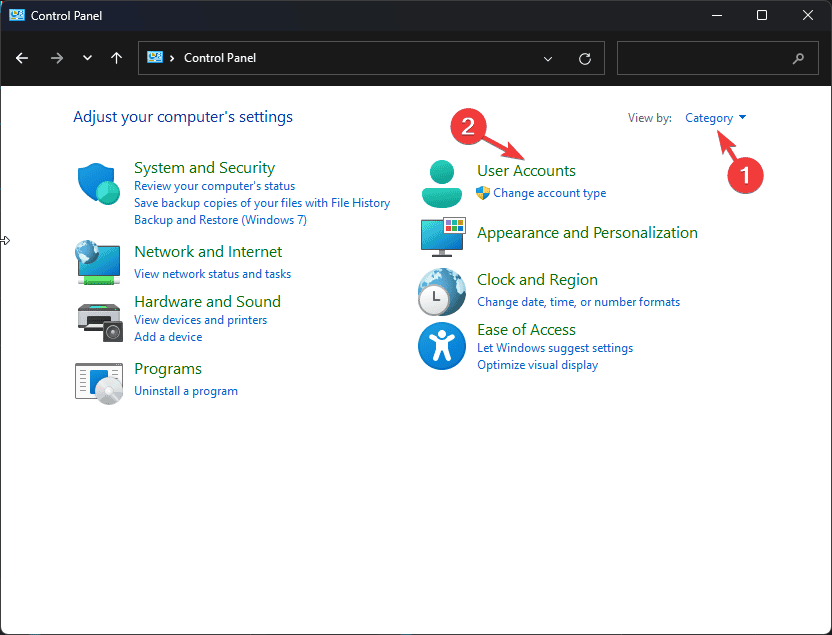Open Change date, time, or number formats

(578, 302)
